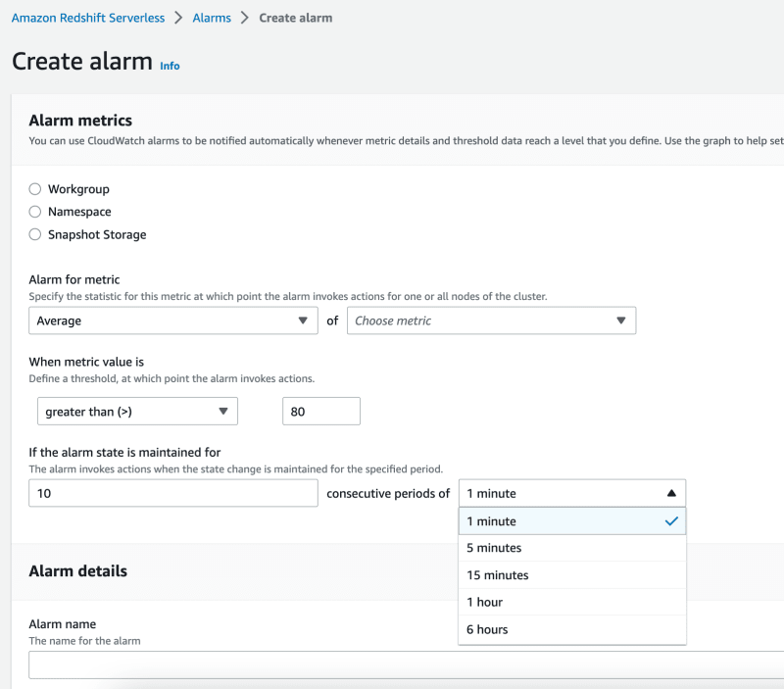Click the threshold value field showing 80

[321, 412]
